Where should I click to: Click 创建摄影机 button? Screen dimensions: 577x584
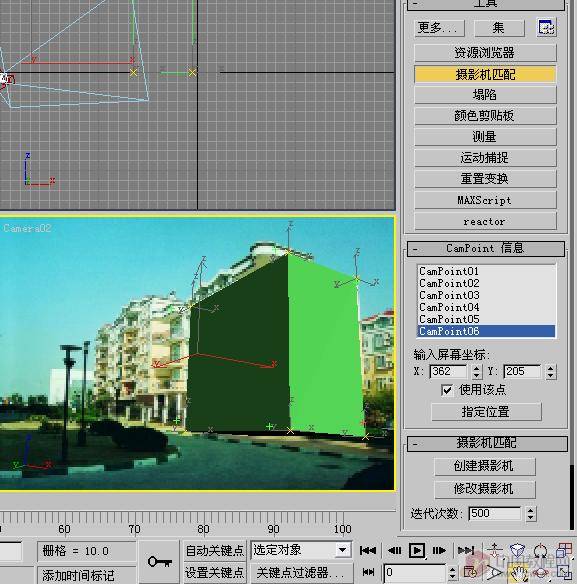[x=485, y=466]
